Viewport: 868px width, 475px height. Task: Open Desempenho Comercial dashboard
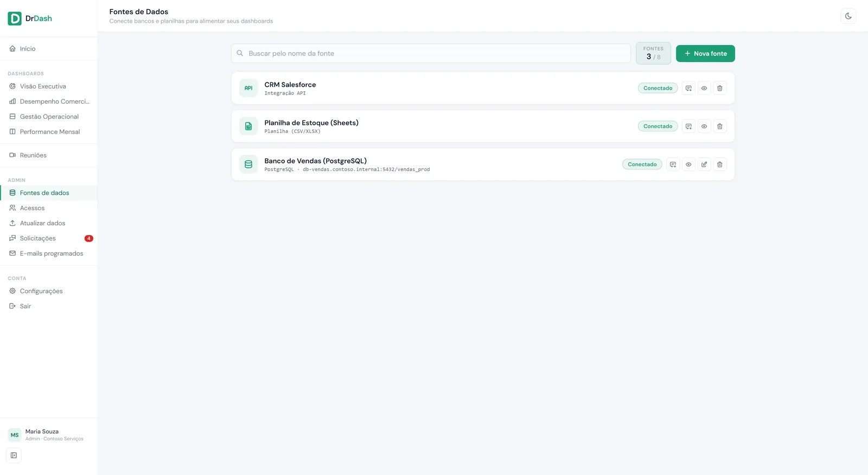tap(49, 102)
